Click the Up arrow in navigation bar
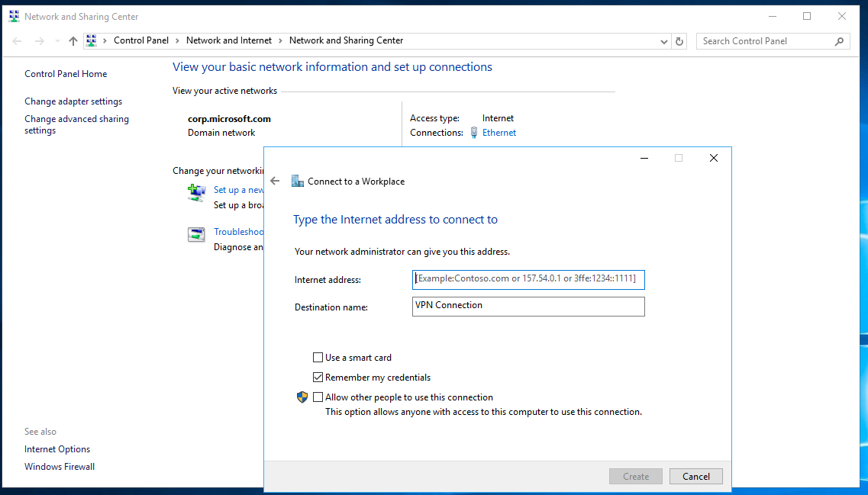 click(73, 41)
